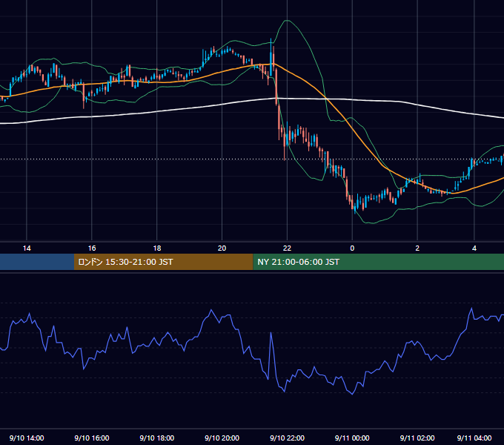The width and height of the screenshot is (504, 445).
Task: Click the 9/11 02:00 date label
Action: click(x=417, y=438)
